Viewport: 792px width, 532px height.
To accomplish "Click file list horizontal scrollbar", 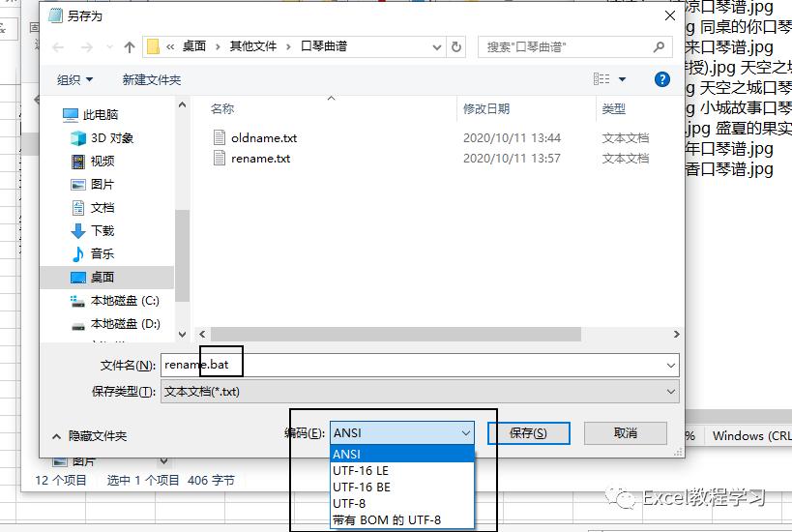I will 396,335.
